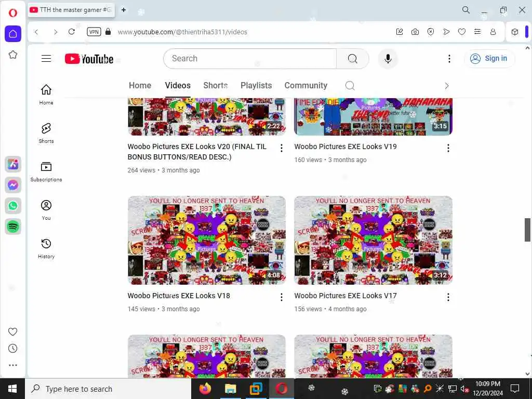Open action menu for V17 video

[448, 297]
